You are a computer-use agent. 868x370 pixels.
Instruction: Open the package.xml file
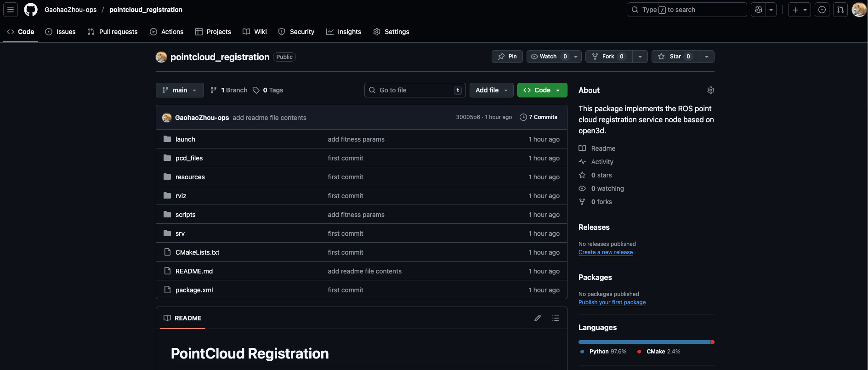click(x=194, y=290)
